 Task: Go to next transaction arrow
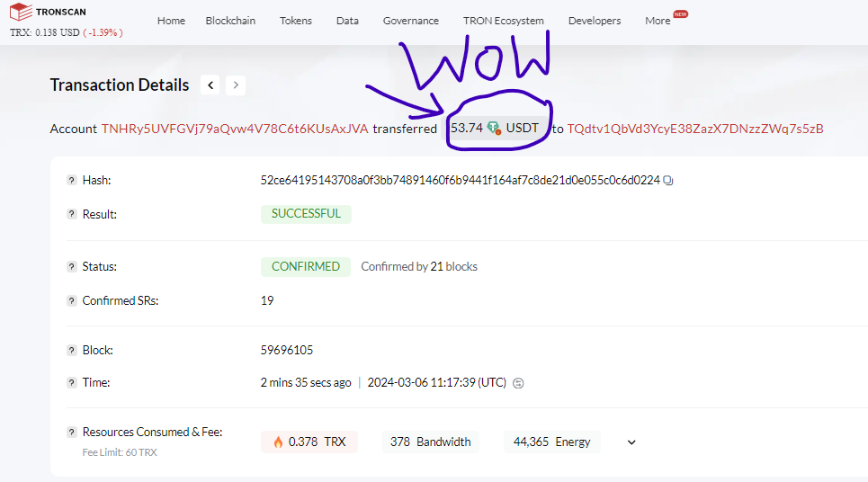click(236, 85)
